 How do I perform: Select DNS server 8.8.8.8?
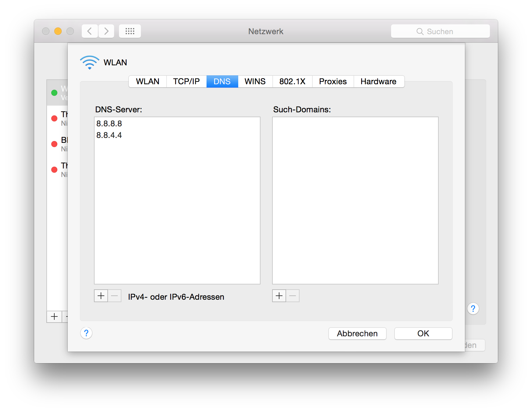pos(109,124)
